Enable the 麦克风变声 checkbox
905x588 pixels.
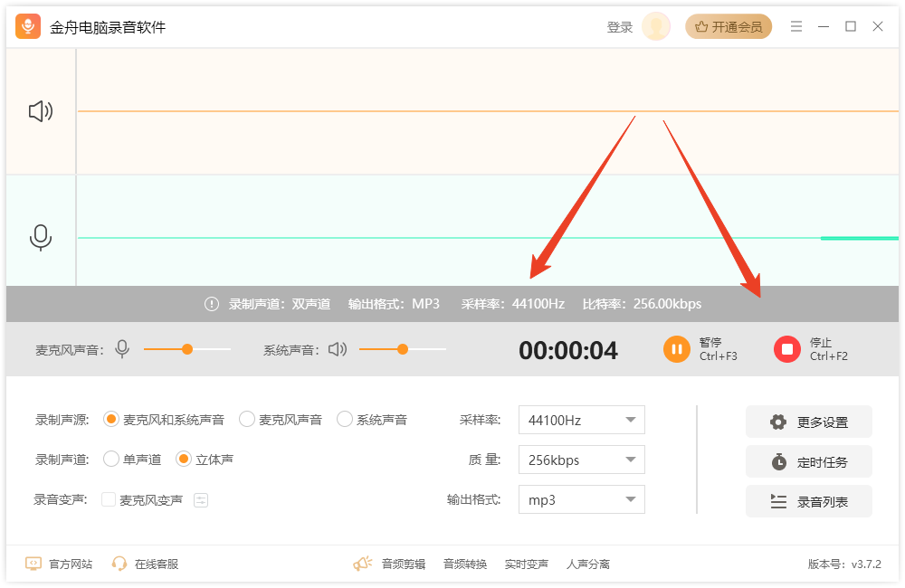109,499
